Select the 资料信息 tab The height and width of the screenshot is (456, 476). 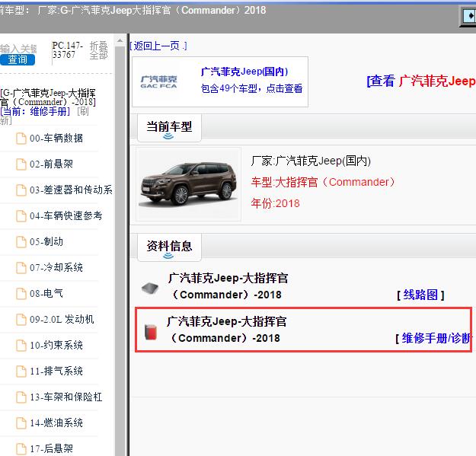169,247
